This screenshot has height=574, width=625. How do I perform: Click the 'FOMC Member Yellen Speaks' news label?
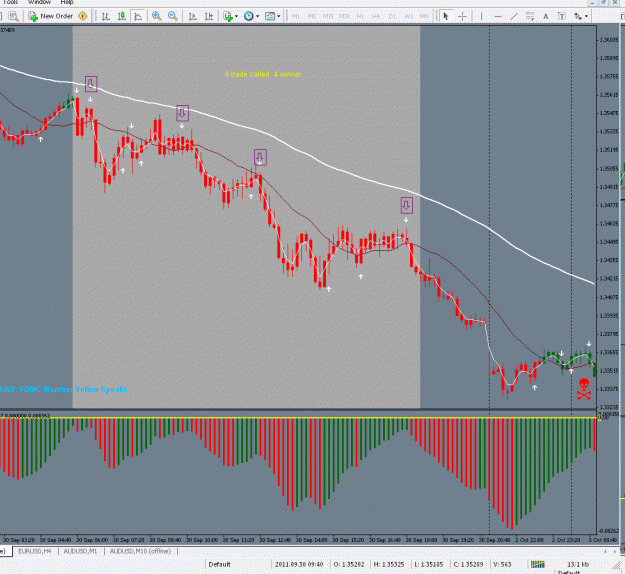coord(73,389)
